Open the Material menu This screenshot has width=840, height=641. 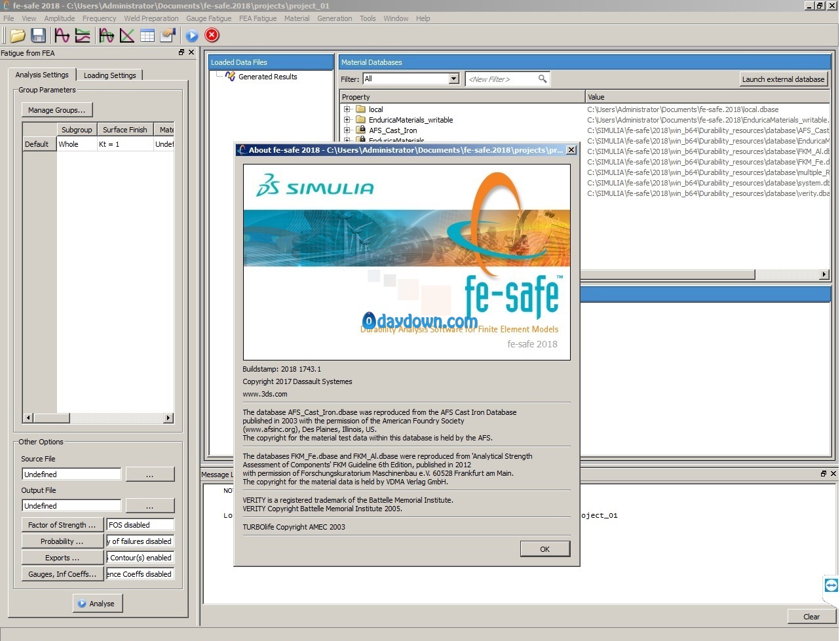297,18
